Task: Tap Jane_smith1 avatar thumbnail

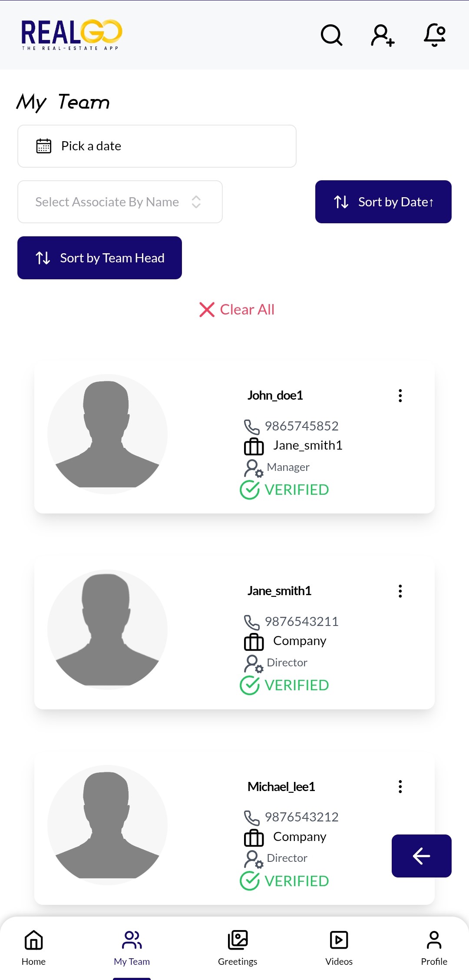Action: point(107,629)
